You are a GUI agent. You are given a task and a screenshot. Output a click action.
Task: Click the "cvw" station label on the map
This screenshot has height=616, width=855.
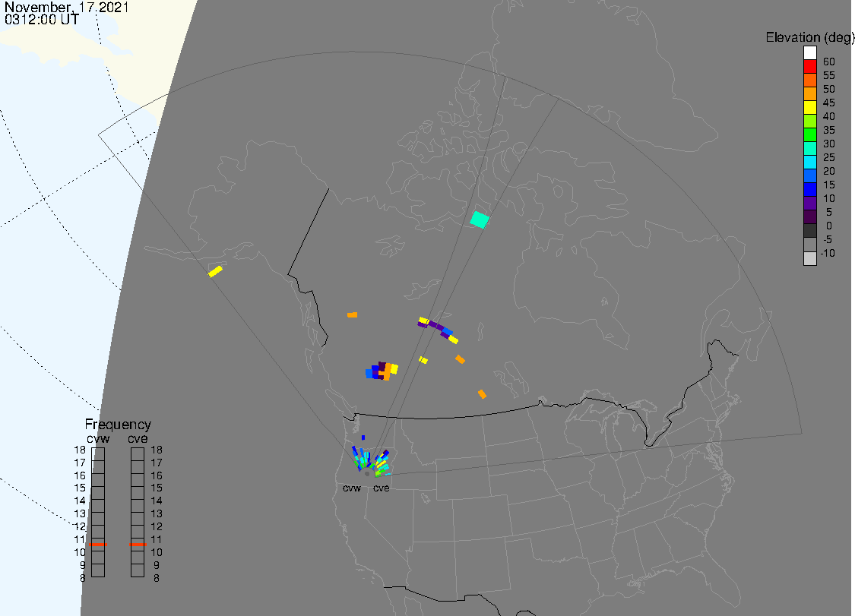pyautogui.click(x=352, y=488)
